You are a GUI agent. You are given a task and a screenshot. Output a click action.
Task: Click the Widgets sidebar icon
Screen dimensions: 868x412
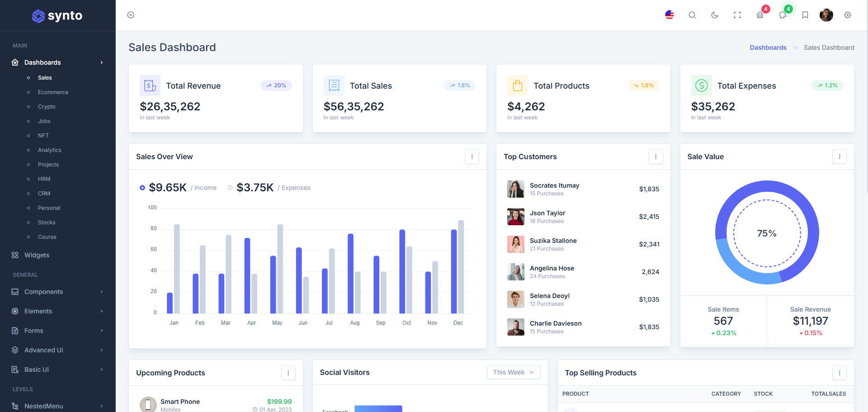(15, 255)
